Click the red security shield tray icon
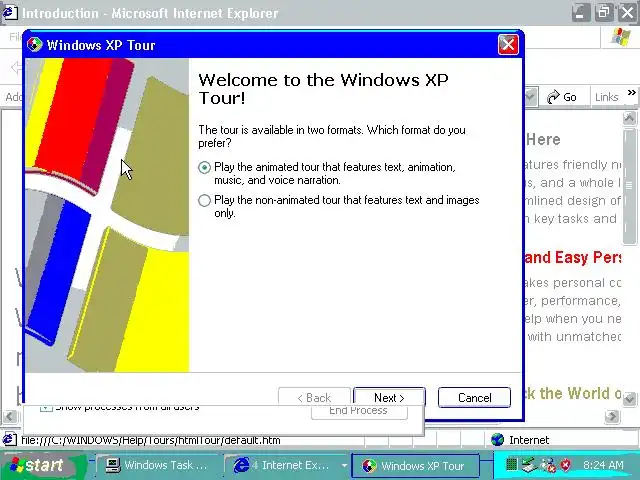 point(566,464)
